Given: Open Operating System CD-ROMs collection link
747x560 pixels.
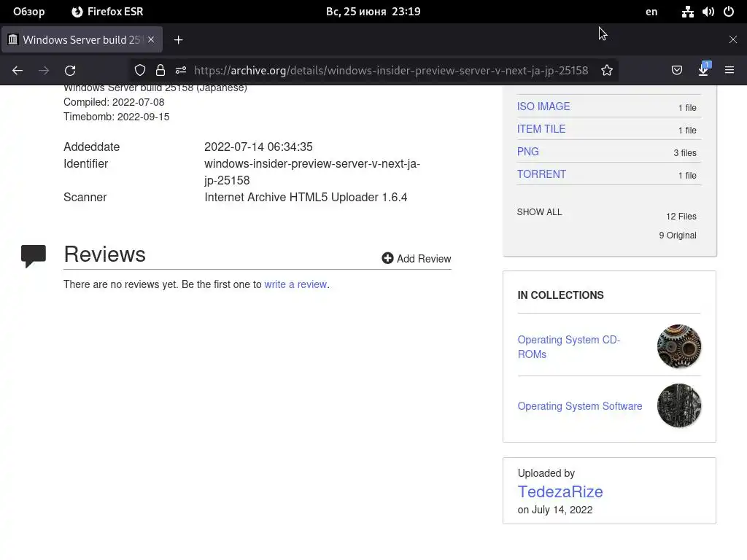Looking at the screenshot, I should 569,346.
